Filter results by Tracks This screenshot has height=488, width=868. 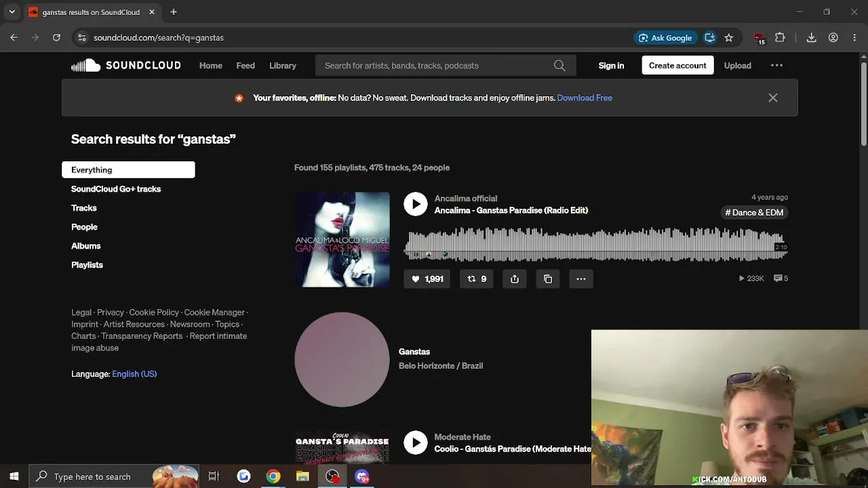[84, 208]
